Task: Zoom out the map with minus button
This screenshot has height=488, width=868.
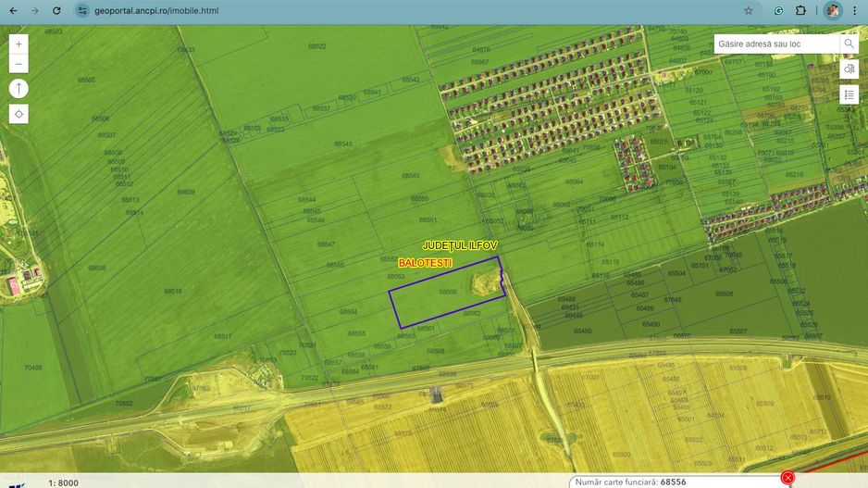Action: [x=19, y=64]
